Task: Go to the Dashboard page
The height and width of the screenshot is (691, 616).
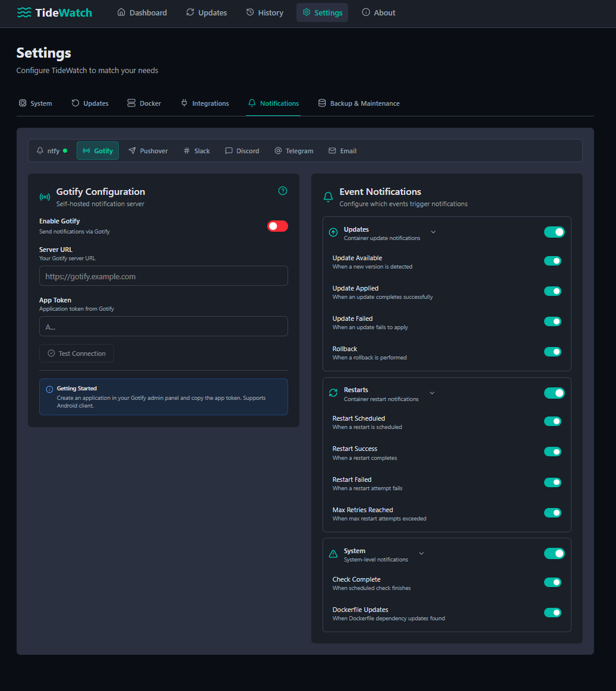Action: point(142,12)
